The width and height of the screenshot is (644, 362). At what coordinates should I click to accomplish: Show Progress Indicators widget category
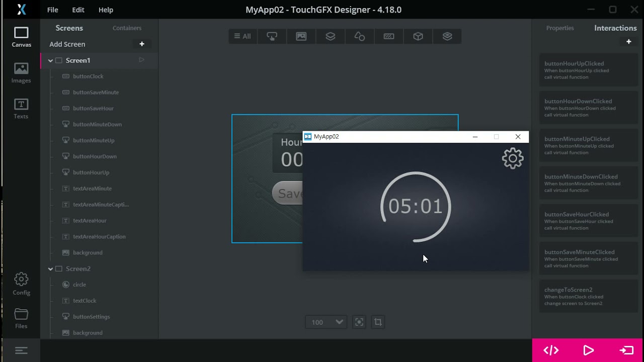(x=388, y=36)
